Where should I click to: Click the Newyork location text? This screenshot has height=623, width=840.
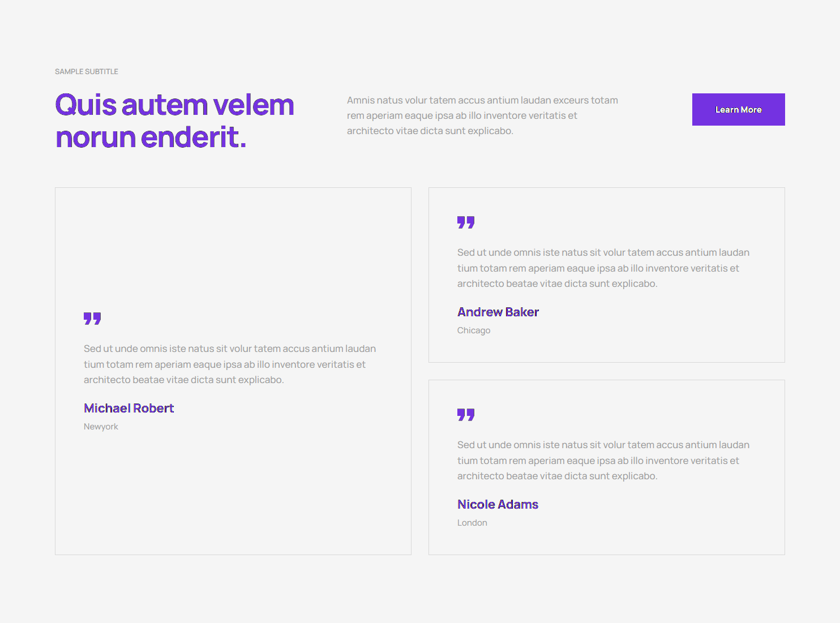(x=101, y=427)
